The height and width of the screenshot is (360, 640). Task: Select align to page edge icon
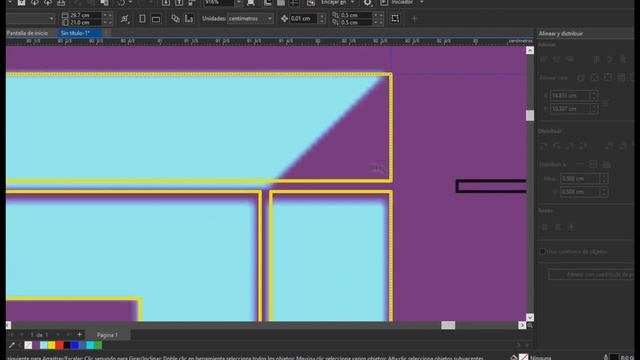coord(594,78)
